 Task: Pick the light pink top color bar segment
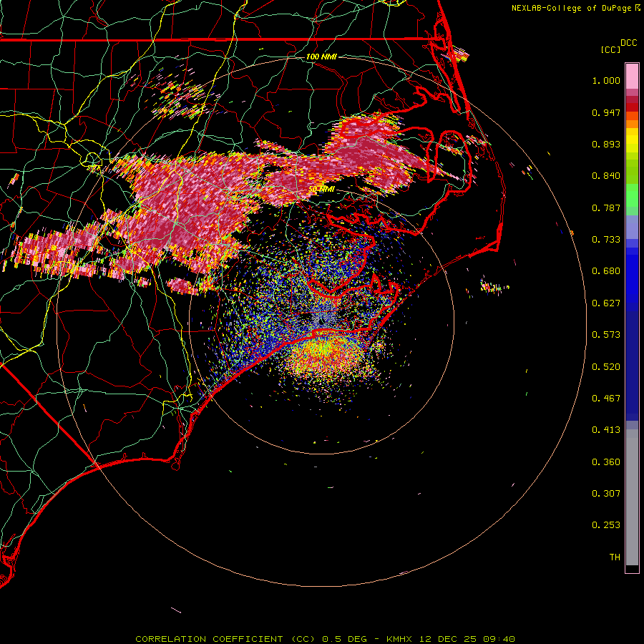coord(632,77)
